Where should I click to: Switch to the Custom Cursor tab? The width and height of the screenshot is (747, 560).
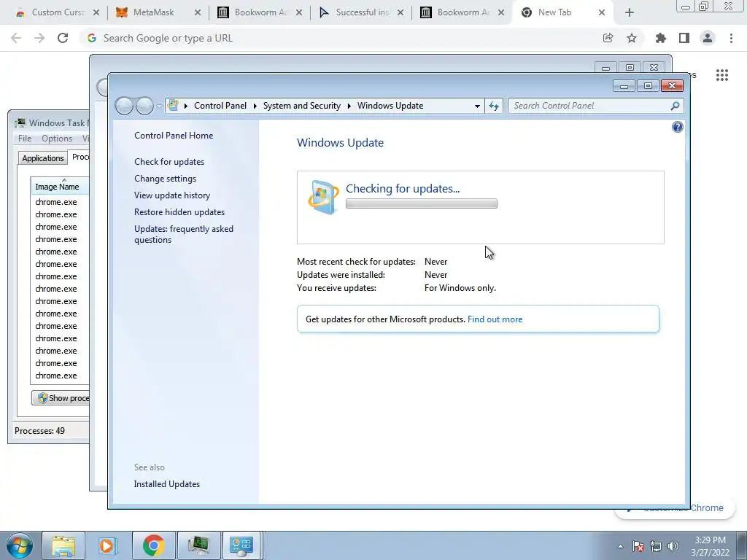click(x=58, y=12)
